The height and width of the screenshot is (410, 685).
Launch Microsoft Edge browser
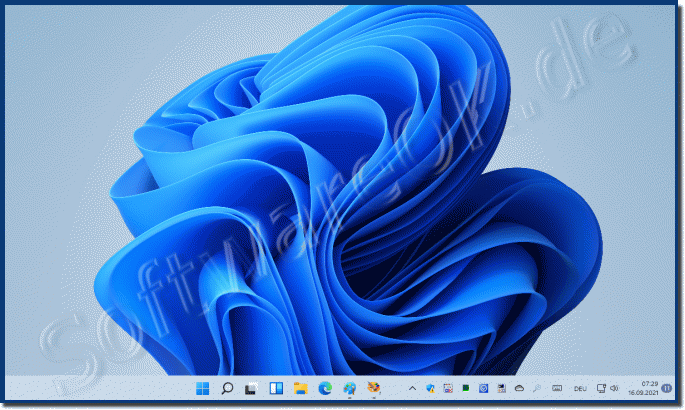point(325,388)
